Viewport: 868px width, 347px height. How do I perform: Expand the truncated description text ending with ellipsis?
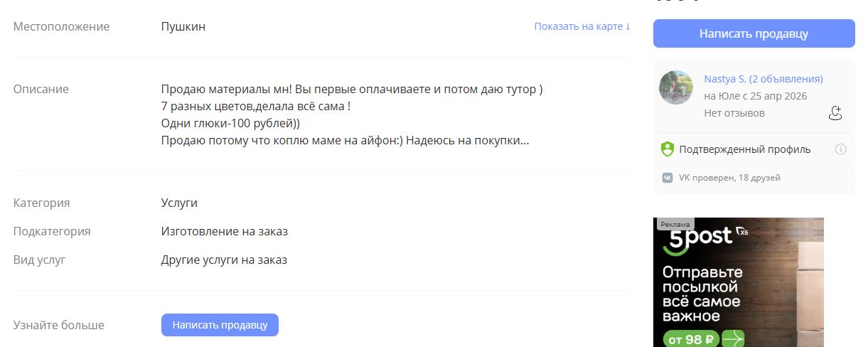point(345,141)
